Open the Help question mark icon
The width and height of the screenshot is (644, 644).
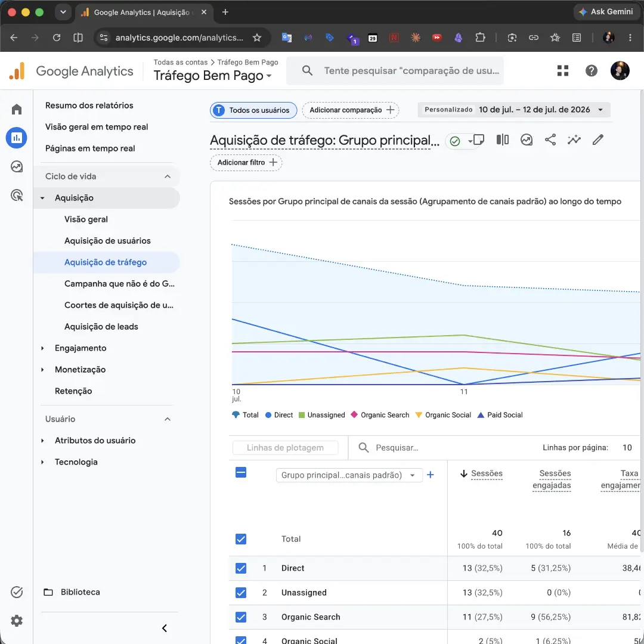point(591,70)
